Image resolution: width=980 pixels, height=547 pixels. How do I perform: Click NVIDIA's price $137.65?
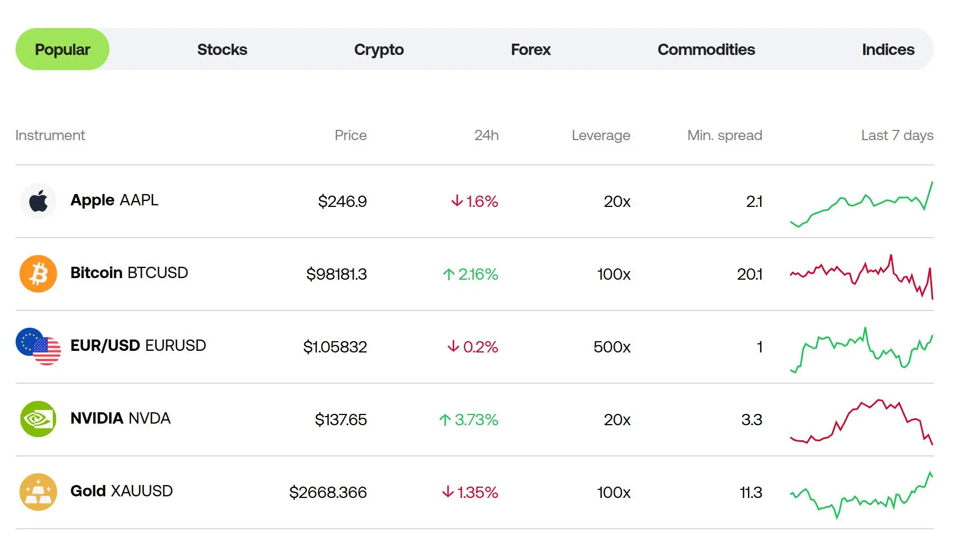341,420
